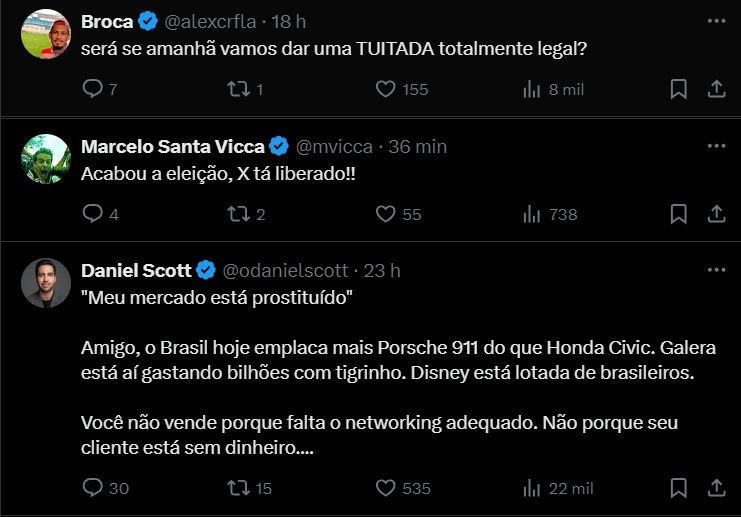Viewport: 741px width, 517px height.
Task: Bookmark Broca's tweet
Action: pos(678,89)
